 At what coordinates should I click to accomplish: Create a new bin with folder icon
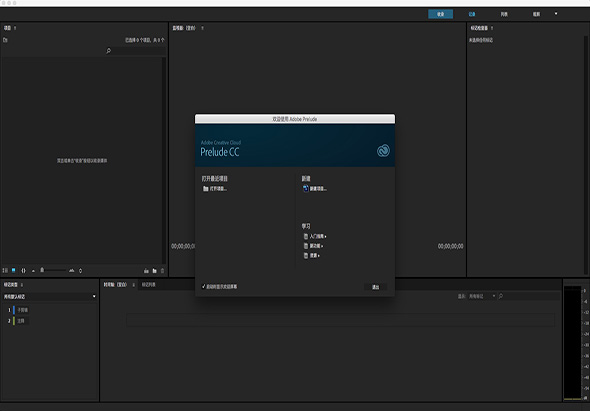pyautogui.click(x=155, y=271)
